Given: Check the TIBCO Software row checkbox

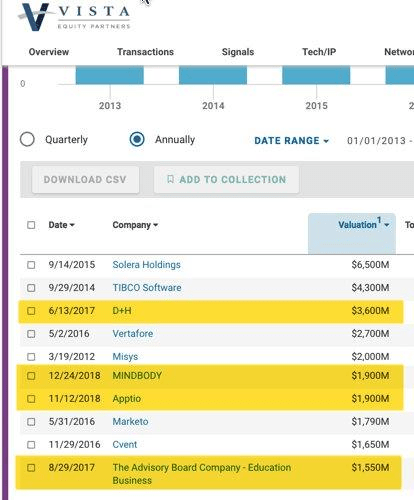Looking at the screenshot, I should [31, 288].
